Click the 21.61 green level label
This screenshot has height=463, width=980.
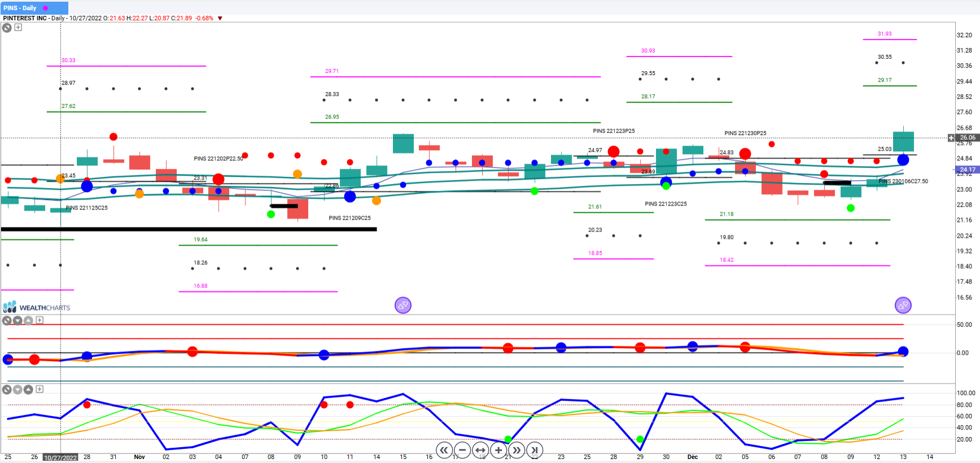point(595,207)
